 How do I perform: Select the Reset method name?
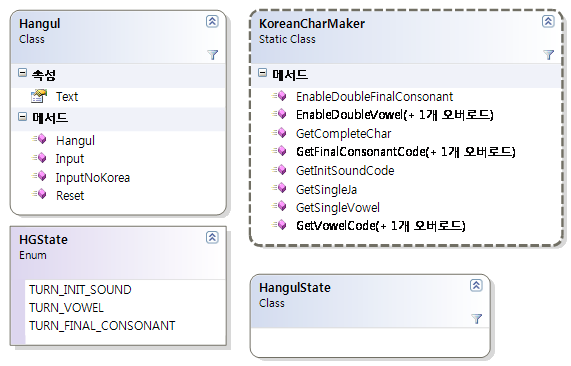70,196
